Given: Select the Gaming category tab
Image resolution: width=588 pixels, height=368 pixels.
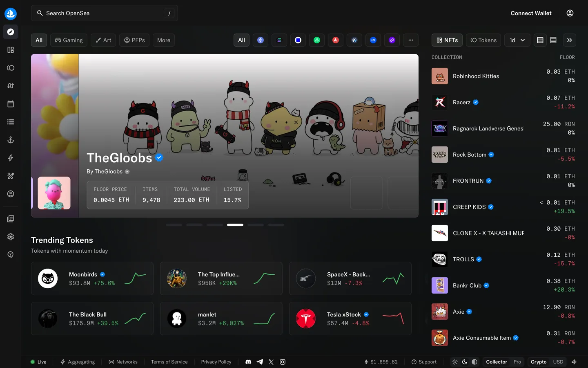Looking at the screenshot, I should tap(69, 40).
